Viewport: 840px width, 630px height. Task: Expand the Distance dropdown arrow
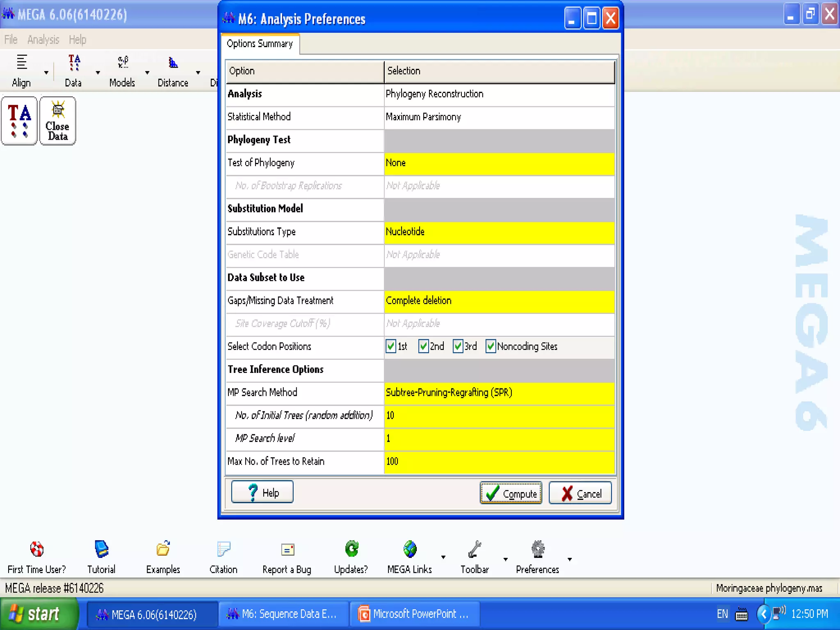tap(198, 73)
